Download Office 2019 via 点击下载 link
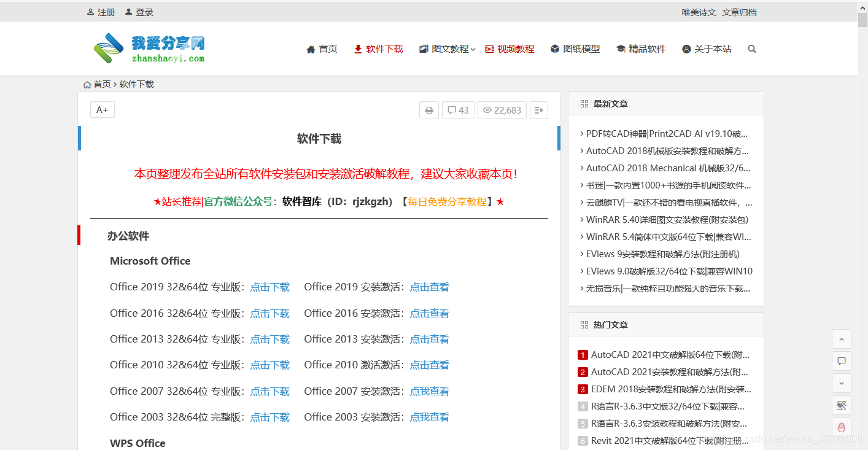 click(x=269, y=287)
